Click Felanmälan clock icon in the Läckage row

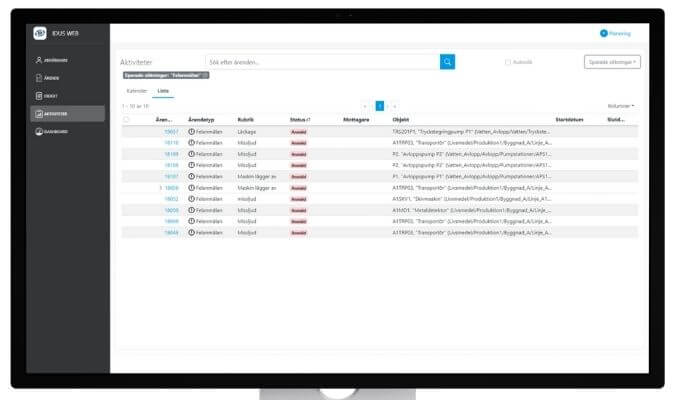192,131
